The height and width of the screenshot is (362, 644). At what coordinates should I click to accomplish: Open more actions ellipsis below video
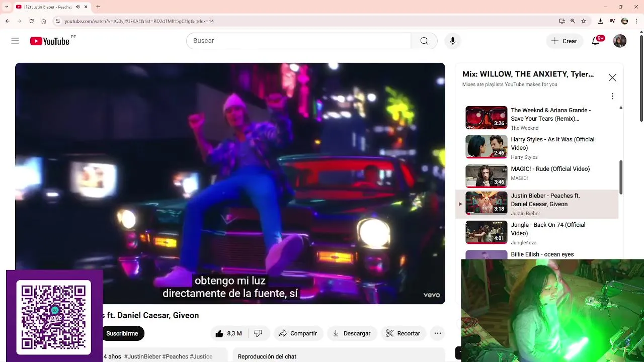click(438, 333)
